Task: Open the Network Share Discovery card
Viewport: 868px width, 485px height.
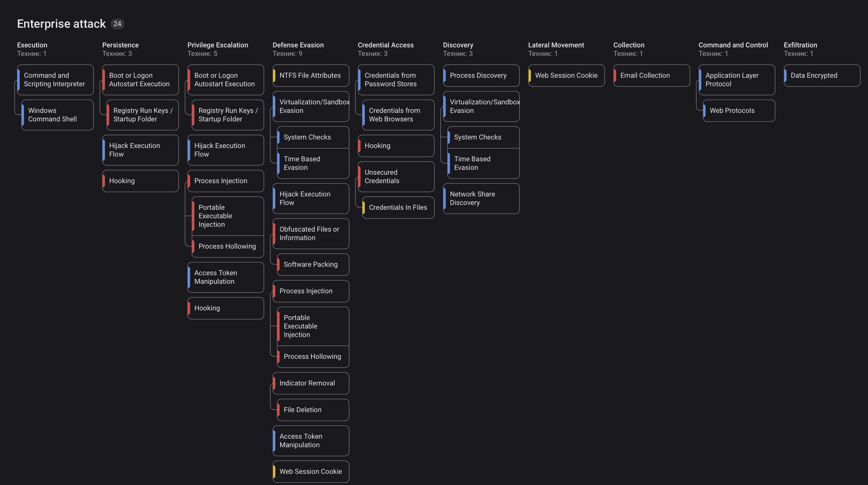Action: (x=481, y=198)
